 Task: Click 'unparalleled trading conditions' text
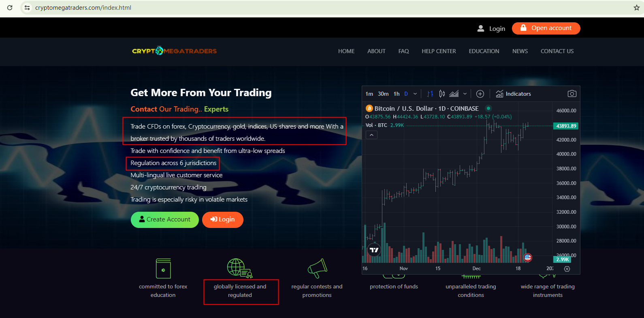click(471, 291)
